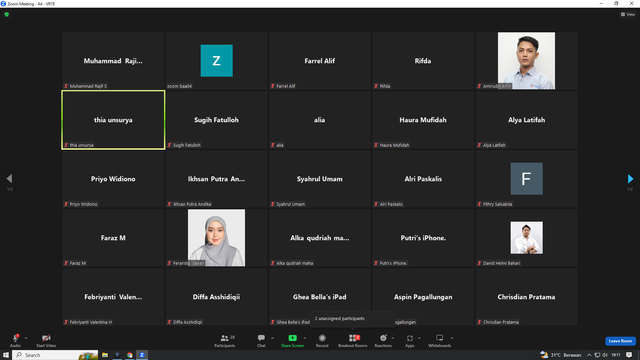640x360 pixels.
Task: Open the Reactions menu
Action: [x=383, y=340]
